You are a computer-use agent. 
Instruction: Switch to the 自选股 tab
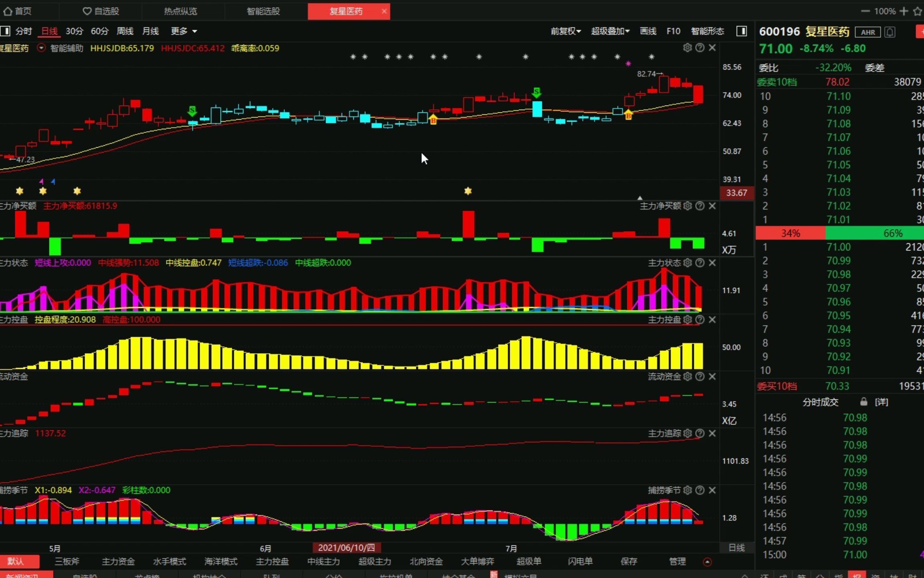(101, 11)
